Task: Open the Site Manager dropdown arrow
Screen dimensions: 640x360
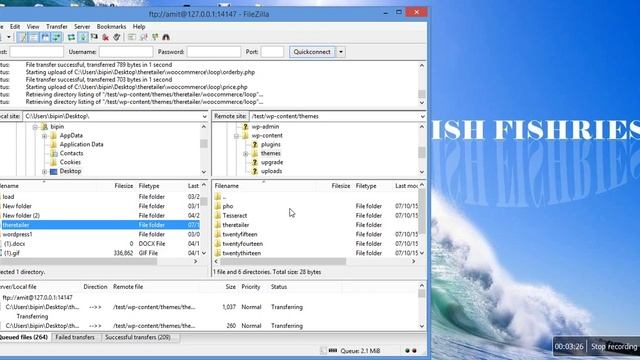Action: pyautogui.click(x=9, y=38)
